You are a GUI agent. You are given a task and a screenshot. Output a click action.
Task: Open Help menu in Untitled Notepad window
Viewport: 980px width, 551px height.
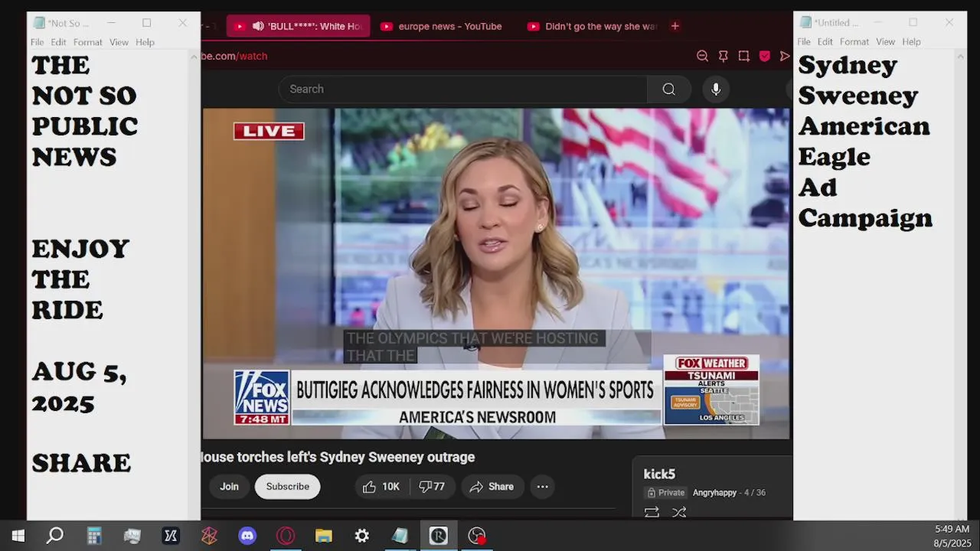911,41
